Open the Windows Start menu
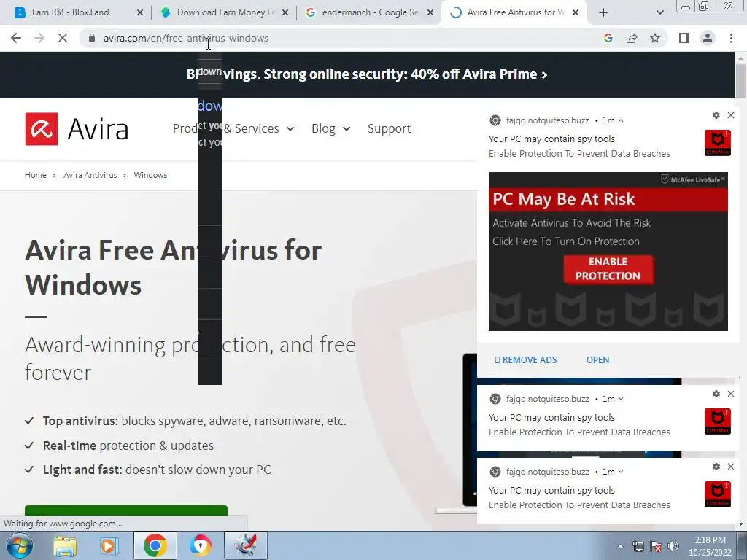Image resolution: width=747 pixels, height=560 pixels. [x=19, y=545]
